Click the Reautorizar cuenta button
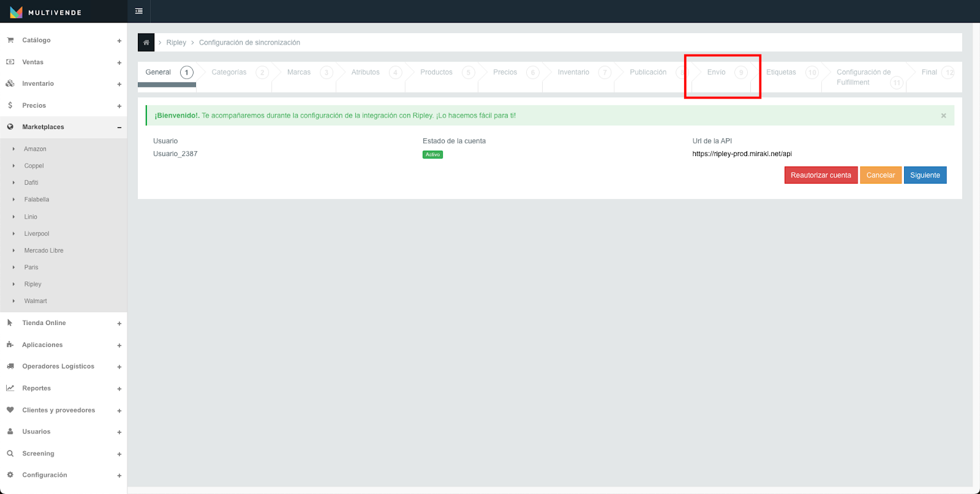Viewport: 980px width, 494px height. point(821,175)
